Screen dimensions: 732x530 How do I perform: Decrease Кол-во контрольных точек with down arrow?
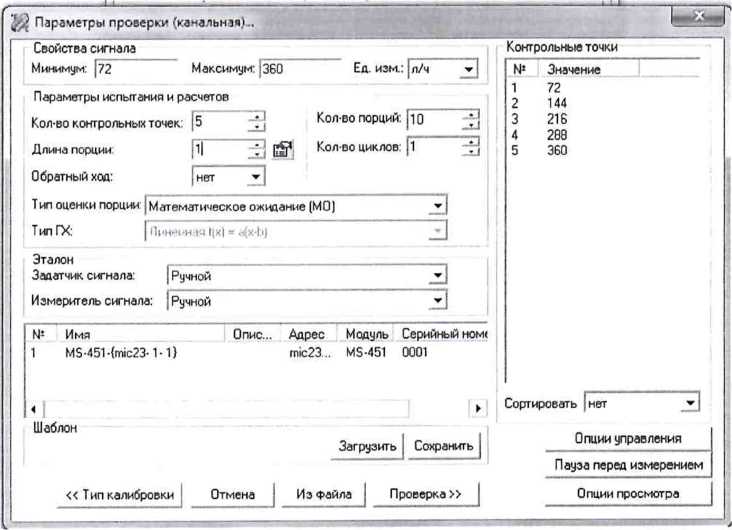click(x=256, y=127)
